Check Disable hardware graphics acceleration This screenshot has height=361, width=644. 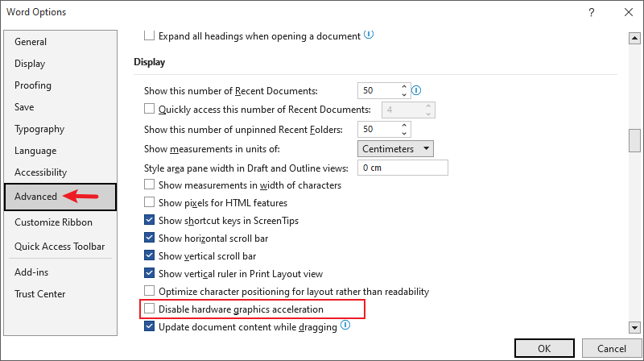149,309
